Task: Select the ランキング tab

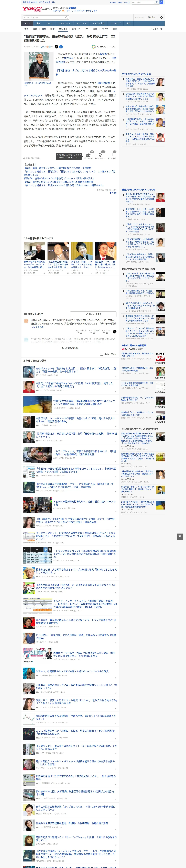Action: point(115,24)
